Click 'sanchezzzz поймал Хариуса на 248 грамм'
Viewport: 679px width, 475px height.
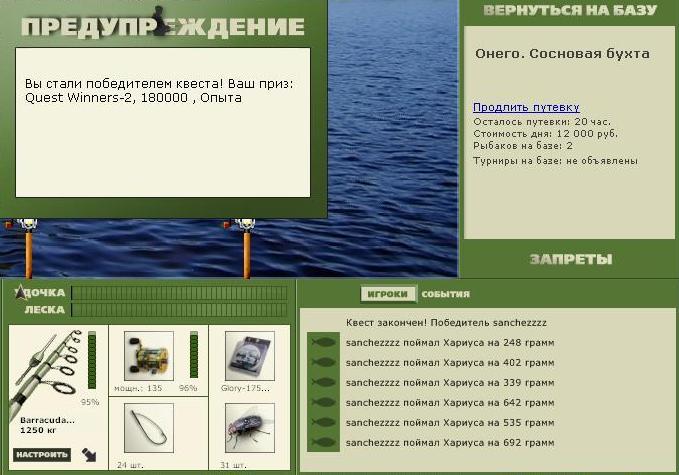click(x=450, y=343)
